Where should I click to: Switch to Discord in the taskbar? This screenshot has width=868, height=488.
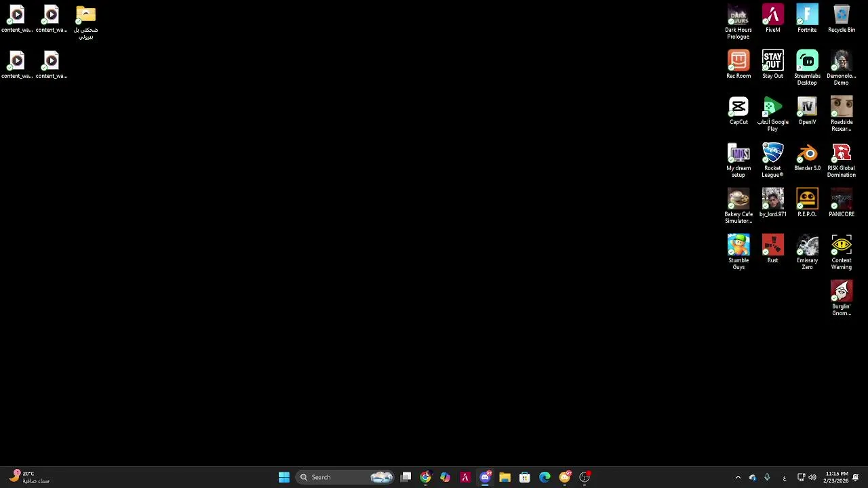[485, 477]
